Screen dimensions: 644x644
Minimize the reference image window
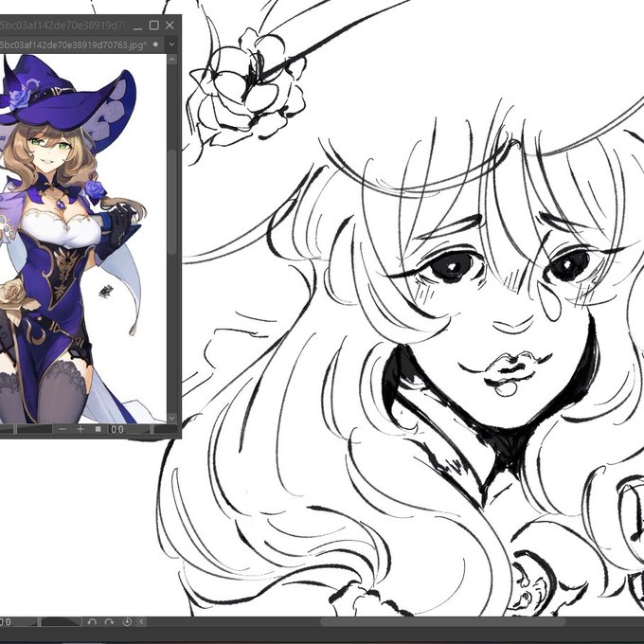pyautogui.click(x=137, y=27)
